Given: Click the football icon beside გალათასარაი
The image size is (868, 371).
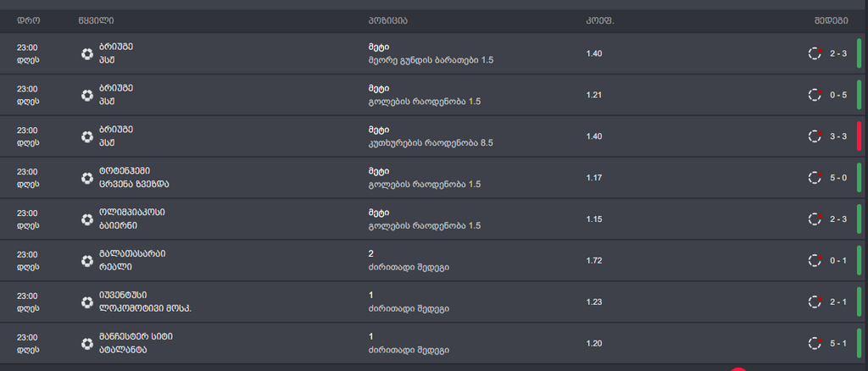Looking at the screenshot, I should point(87,261).
